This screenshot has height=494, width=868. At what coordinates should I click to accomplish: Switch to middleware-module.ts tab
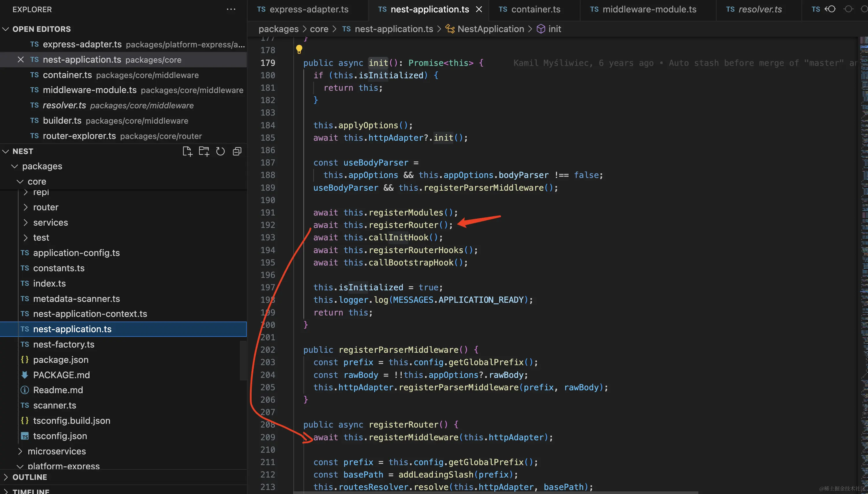(648, 10)
